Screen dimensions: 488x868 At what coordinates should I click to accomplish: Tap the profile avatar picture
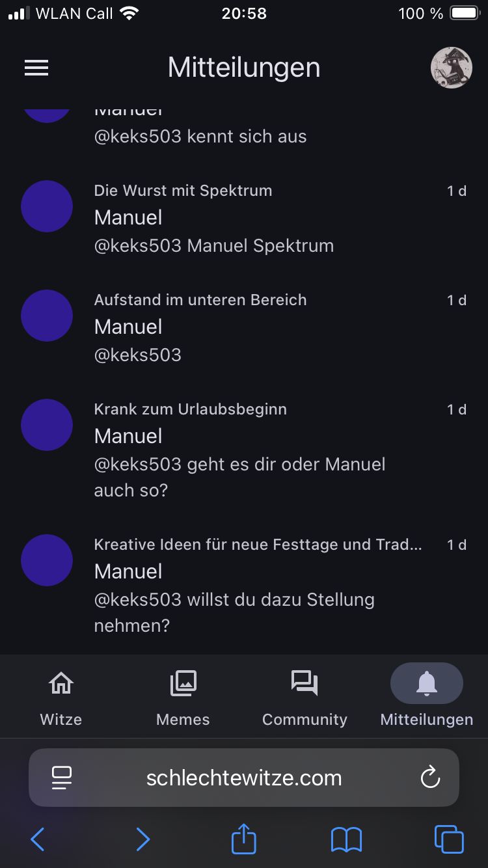click(x=451, y=68)
